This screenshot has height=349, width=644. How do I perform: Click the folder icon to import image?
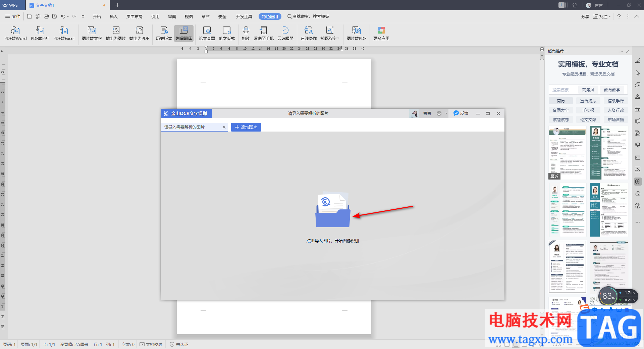coord(333,209)
